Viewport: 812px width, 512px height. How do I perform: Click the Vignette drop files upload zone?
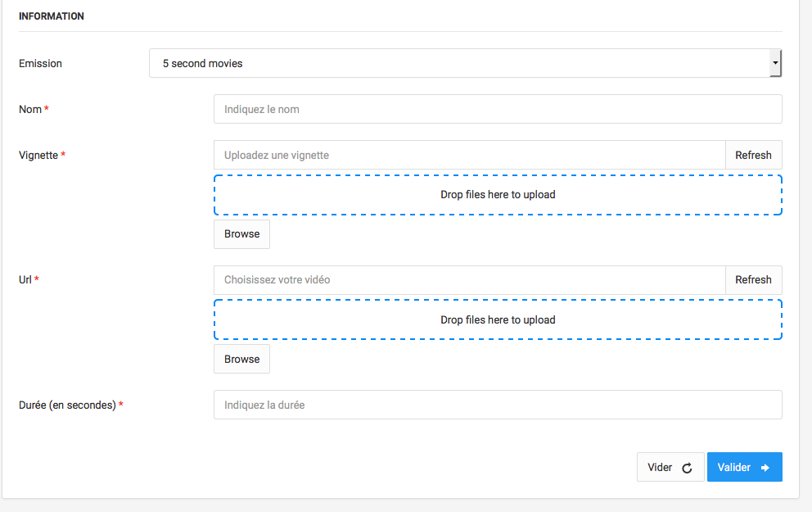click(498, 195)
